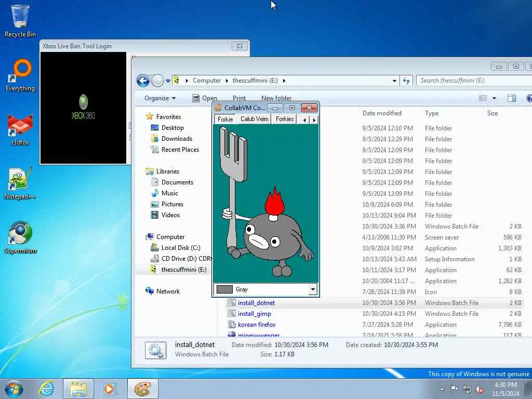Close the Xbox Live Ban Tool Login window
This screenshot has width=532, height=399.
coord(240,46)
